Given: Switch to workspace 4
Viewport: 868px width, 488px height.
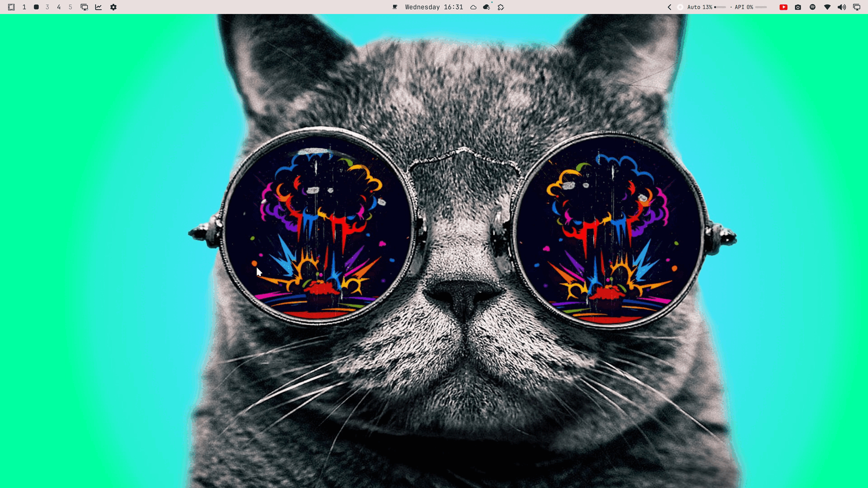Looking at the screenshot, I should (x=59, y=7).
